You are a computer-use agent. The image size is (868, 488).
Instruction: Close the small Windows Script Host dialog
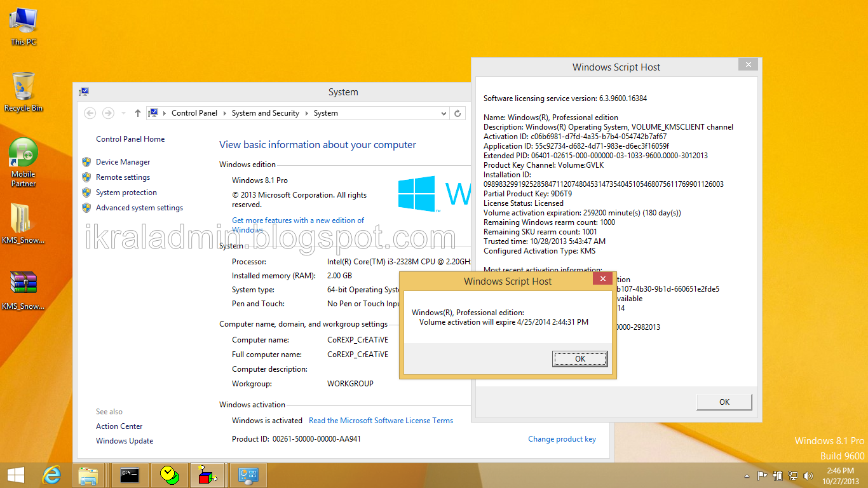point(602,278)
